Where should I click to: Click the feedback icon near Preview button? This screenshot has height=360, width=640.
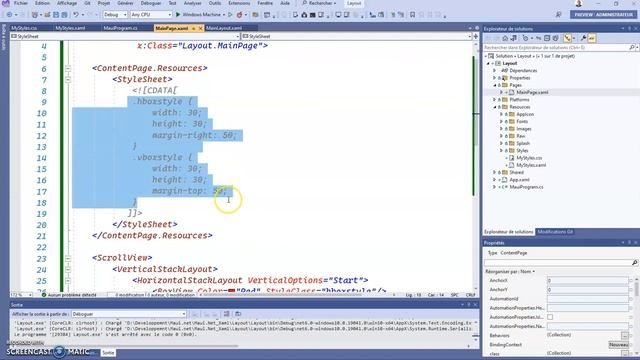[x=558, y=15]
